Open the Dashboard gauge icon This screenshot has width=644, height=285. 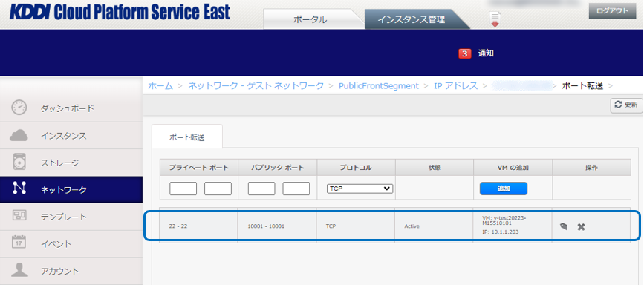(19, 108)
